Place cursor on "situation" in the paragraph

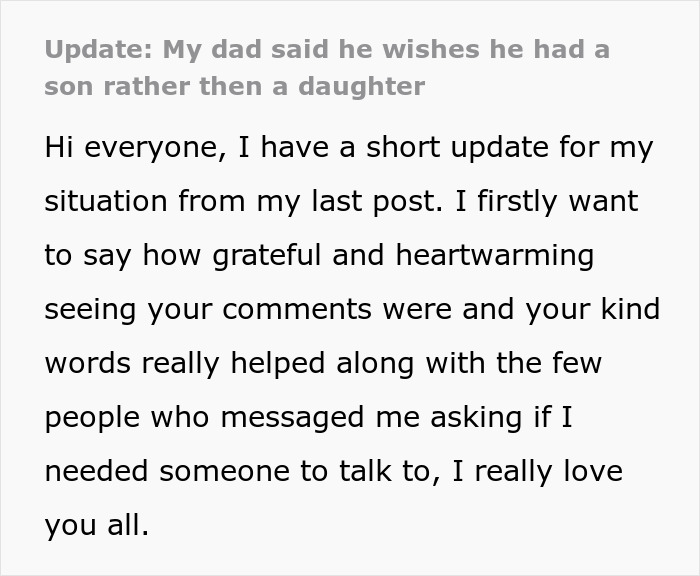[x=106, y=201]
